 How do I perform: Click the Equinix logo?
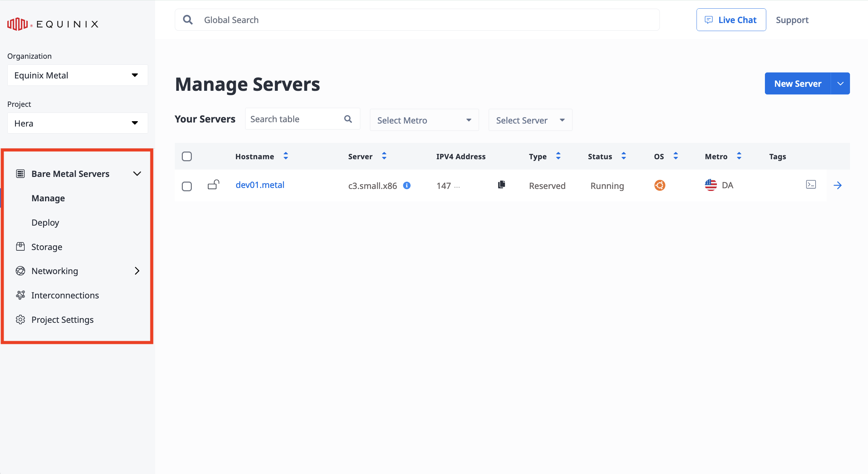pyautogui.click(x=53, y=24)
